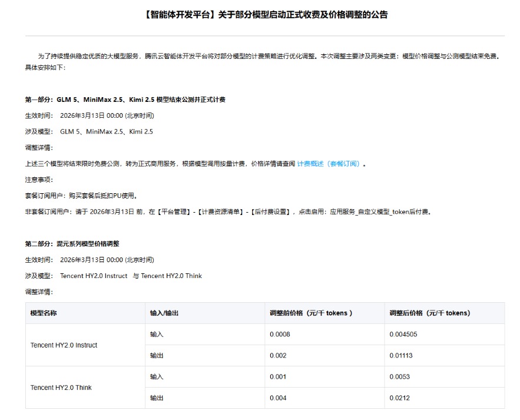Click the 0.001 price cell

(x=278, y=377)
